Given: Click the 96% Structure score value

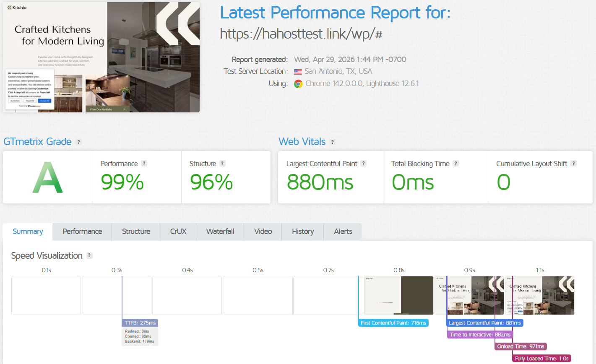Looking at the screenshot, I should coord(211,182).
